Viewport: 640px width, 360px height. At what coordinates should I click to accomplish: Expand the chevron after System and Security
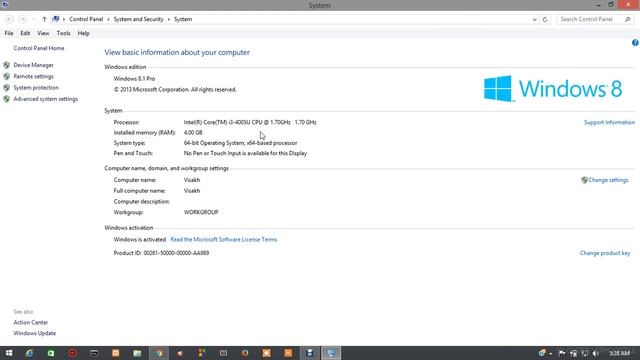click(x=169, y=19)
